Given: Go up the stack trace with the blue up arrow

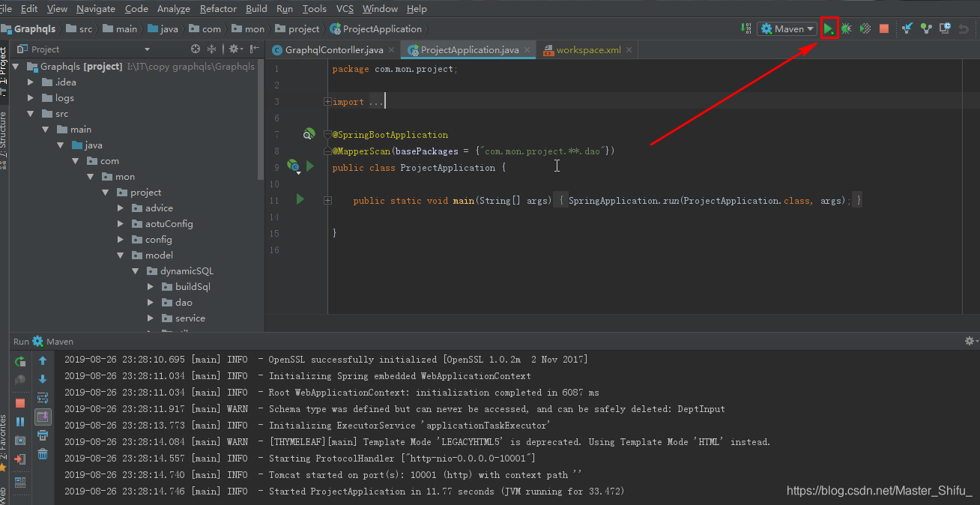Looking at the screenshot, I should tap(43, 361).
